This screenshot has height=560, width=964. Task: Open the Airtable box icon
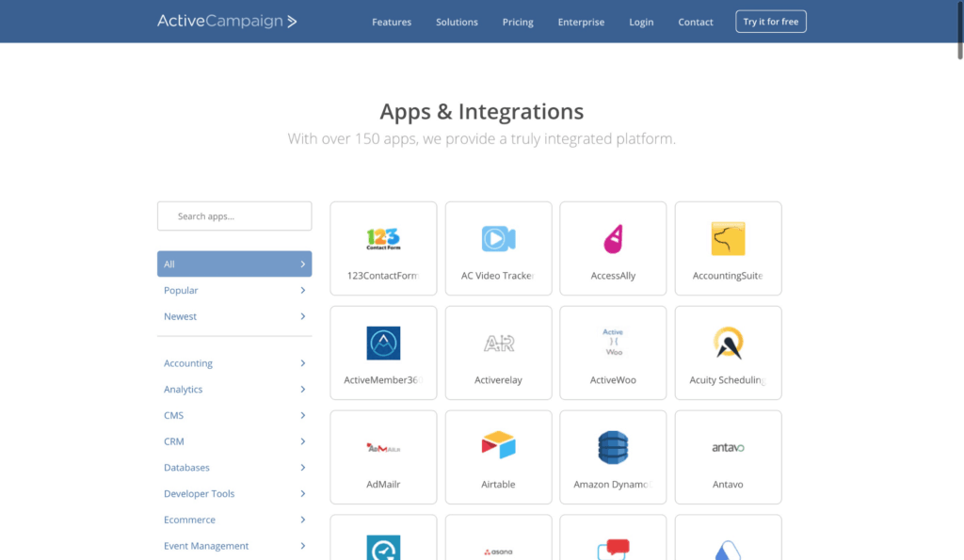click(x=498, y=445)
